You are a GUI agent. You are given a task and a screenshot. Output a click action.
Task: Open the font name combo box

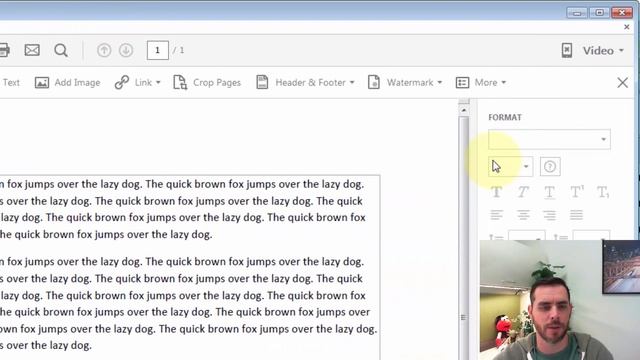click(x=549, y=140)
